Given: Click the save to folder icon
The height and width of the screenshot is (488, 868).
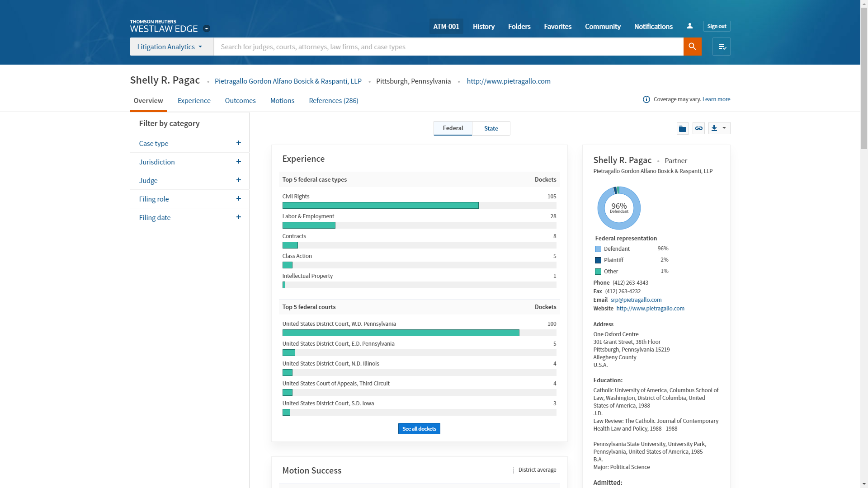Looking at the screenshot, I should pos(683,129).
